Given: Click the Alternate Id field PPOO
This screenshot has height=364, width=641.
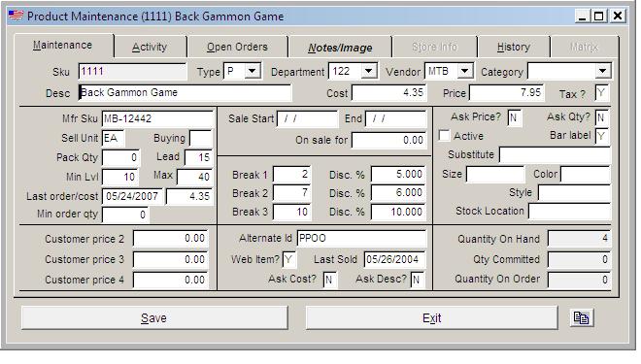Looking at the screenshot, I should [361, 238].
